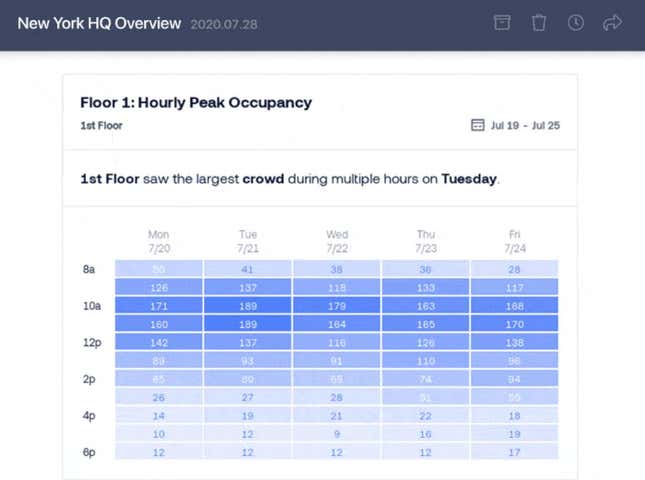This screenshot has width=645, height=480.
Task: Select the 1st Floor subtitle label
Action: 101,125
